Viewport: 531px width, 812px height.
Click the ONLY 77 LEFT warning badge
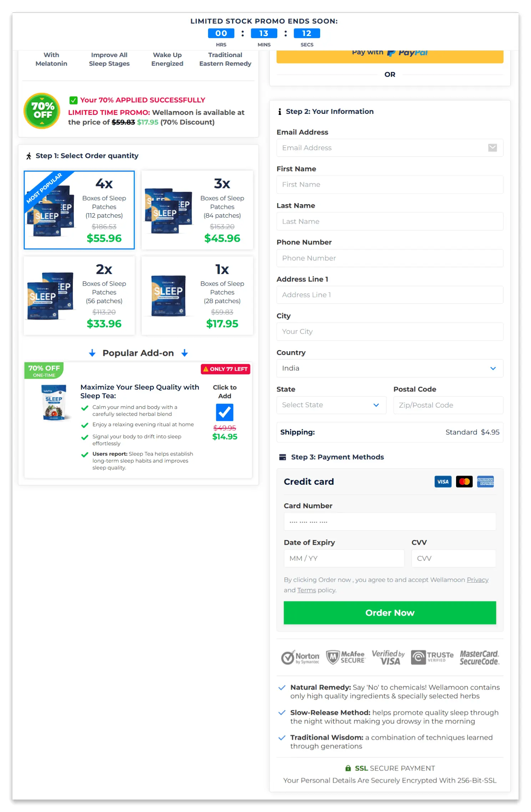coord(226,369)
